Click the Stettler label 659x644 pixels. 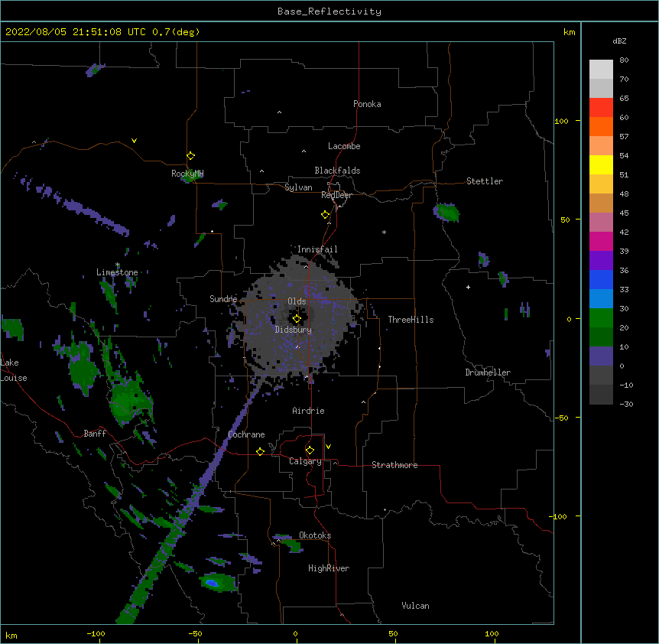[485, 181]
